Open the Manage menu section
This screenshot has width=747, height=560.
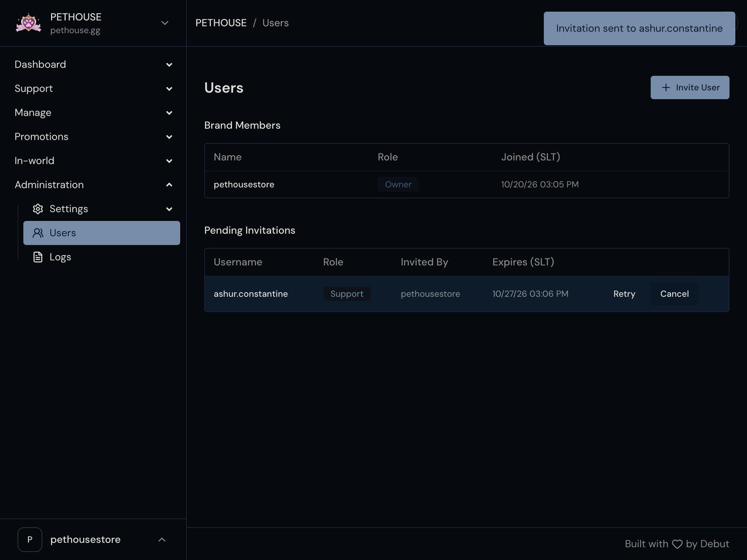(x=93, y=112)
